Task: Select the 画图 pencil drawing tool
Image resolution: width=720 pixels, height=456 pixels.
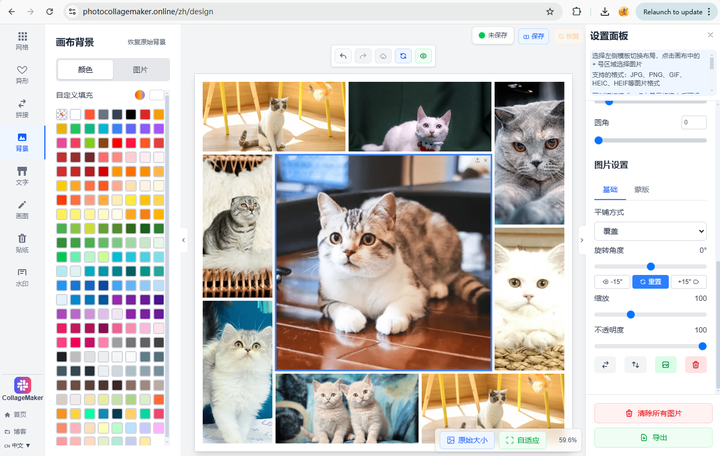Action: pyautogui.click(x=22, y=209)
